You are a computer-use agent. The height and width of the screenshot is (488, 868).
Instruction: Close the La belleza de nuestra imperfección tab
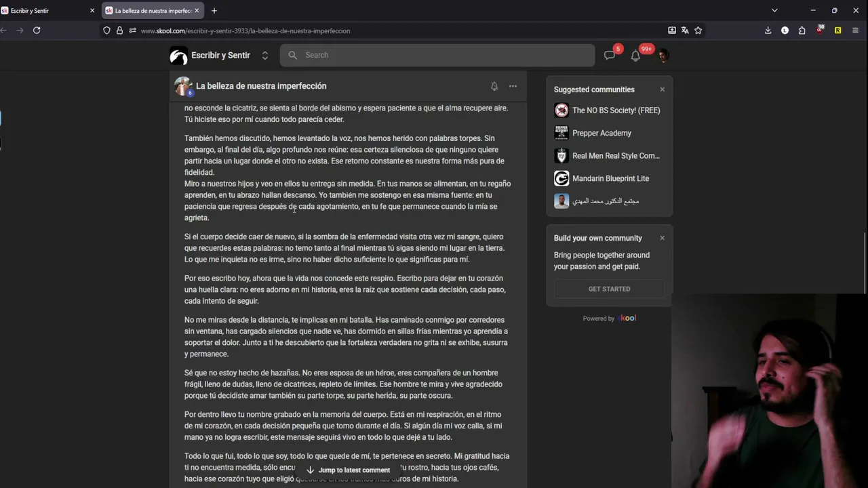pyautogui.click(x=197, y=11)
